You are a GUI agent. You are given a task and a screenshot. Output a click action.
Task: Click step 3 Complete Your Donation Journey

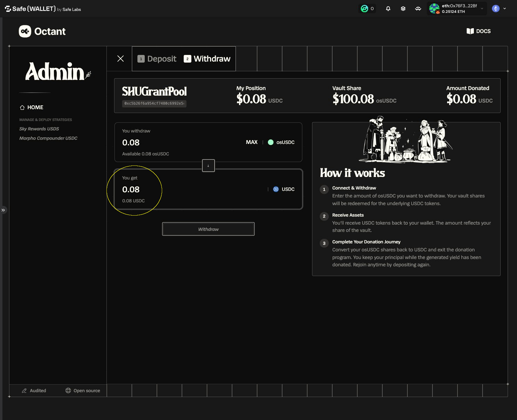point(366,242)
